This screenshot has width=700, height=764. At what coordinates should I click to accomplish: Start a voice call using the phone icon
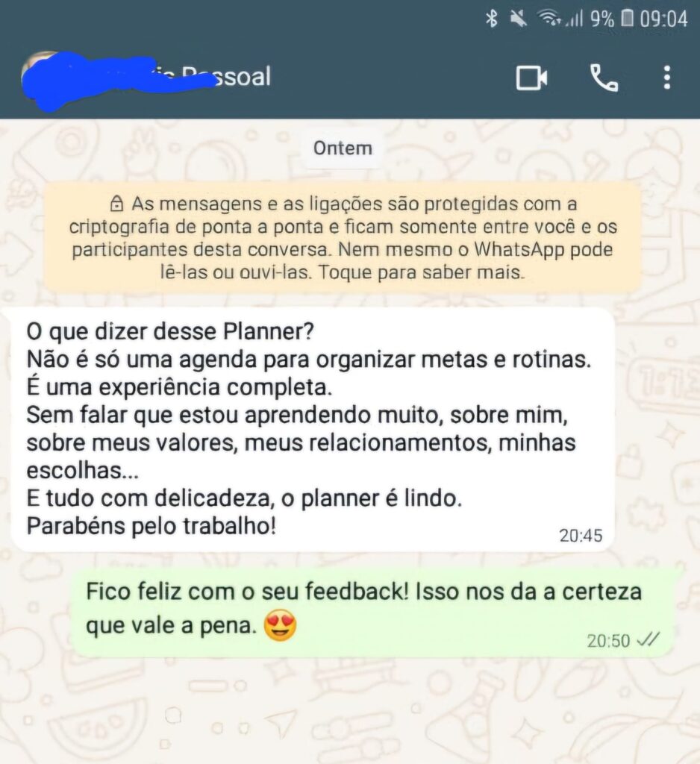coord(604,78)
